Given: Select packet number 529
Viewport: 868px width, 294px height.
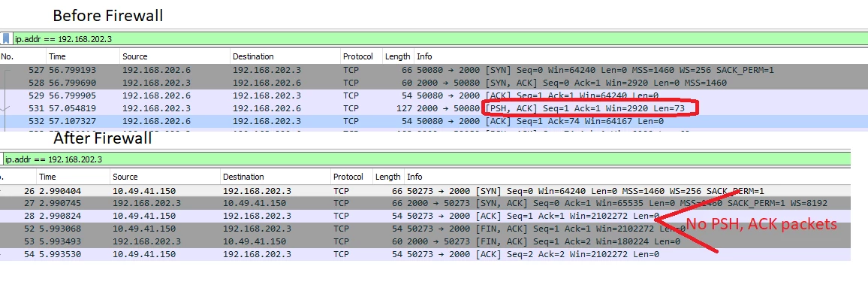Looking at the screenshot, I should (x=434, y=95).
